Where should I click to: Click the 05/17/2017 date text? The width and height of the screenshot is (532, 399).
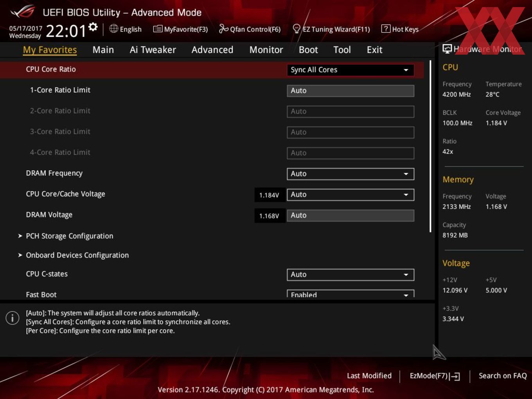(x=25, y=29)
